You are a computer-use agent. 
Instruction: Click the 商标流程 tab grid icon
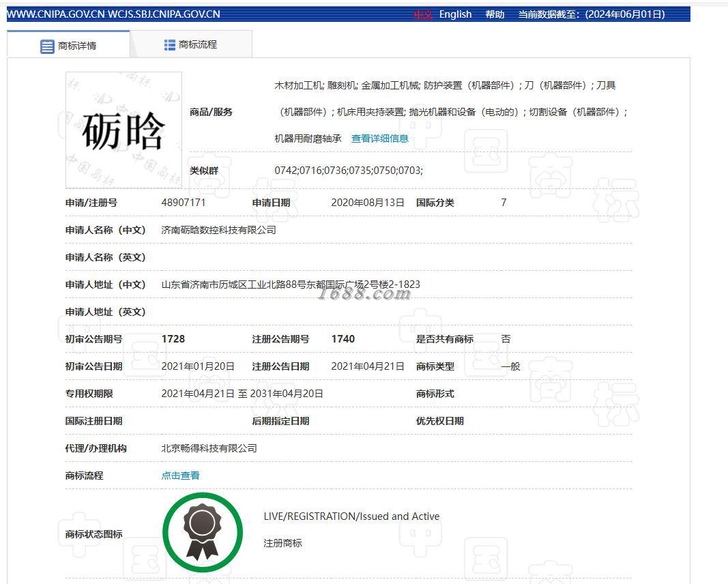[x=170, y=44]
